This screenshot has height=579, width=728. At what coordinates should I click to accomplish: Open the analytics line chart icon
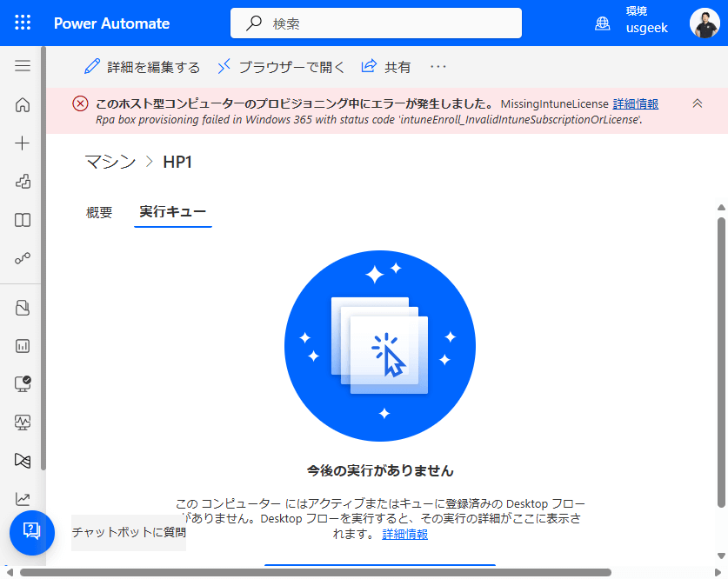pyautogui.click(x=23, y=499)
